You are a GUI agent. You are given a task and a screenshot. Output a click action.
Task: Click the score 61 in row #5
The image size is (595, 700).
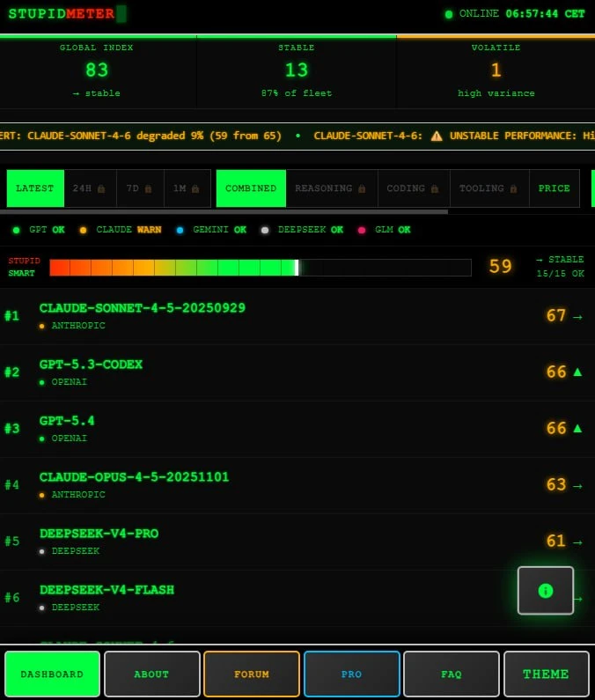click(x=556, y=541)
